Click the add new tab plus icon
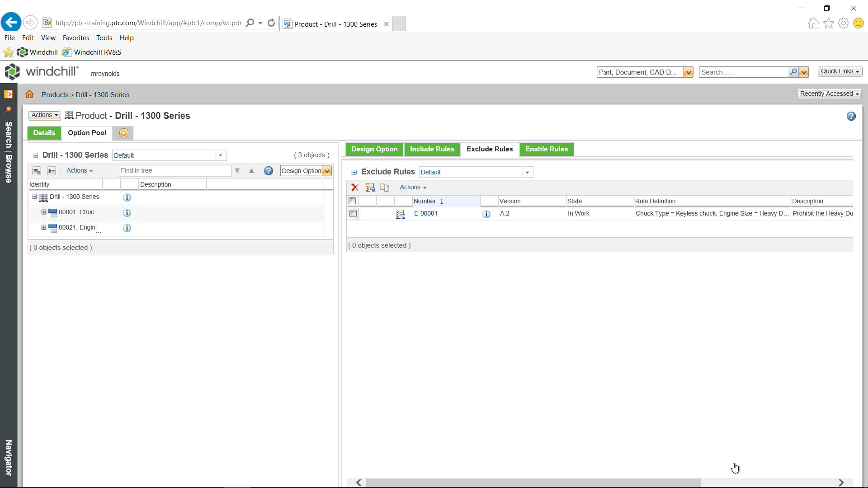This screenshot has height=488, width=868. (x=123, y=133)
